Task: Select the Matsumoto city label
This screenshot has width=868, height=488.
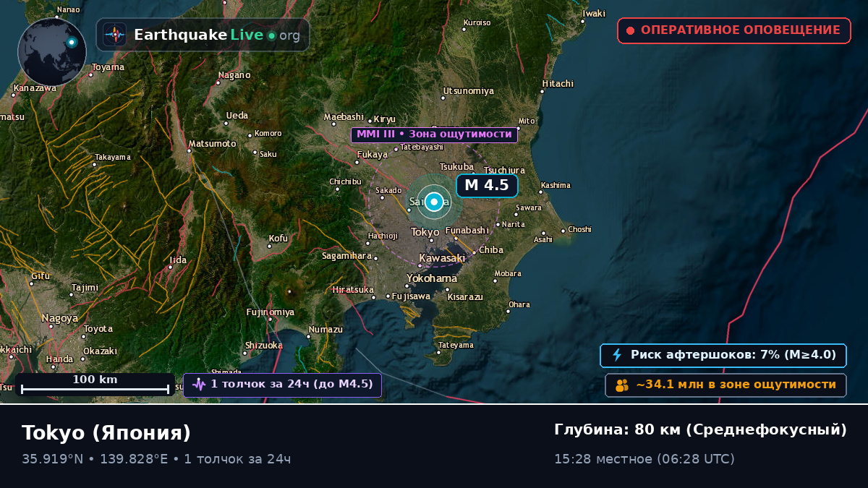Action: coord(213,144)
